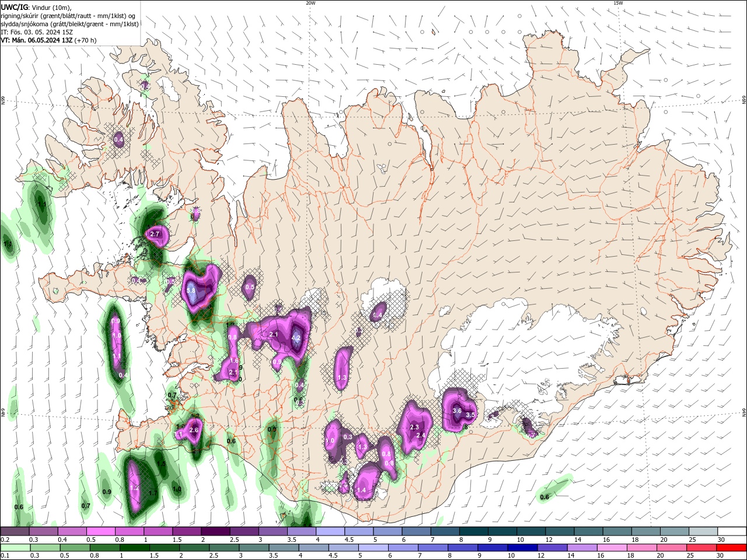
Task: Click the red 30 swatch in the rain legend
Action: pos(731,548)
